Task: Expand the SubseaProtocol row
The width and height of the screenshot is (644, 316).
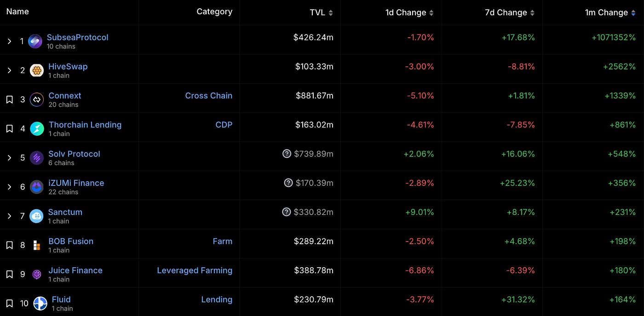Action: [x=9, y=41]
